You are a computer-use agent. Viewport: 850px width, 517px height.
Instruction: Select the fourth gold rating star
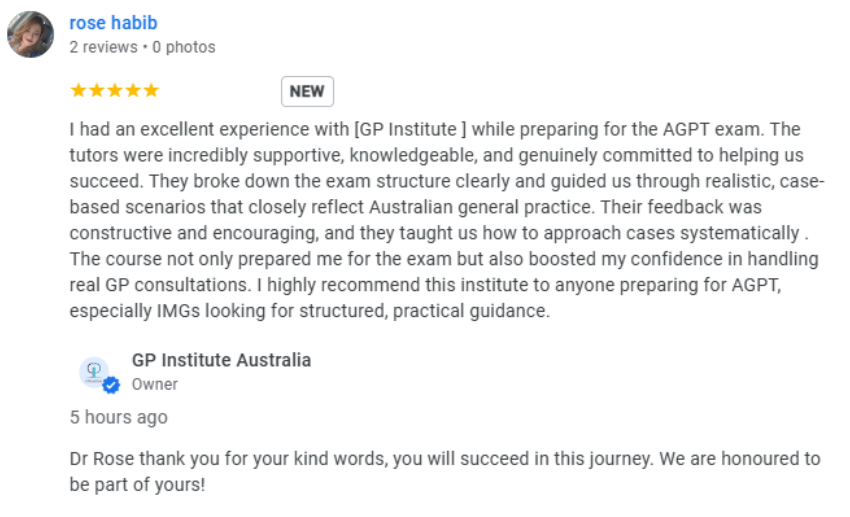tap(133, 90)
